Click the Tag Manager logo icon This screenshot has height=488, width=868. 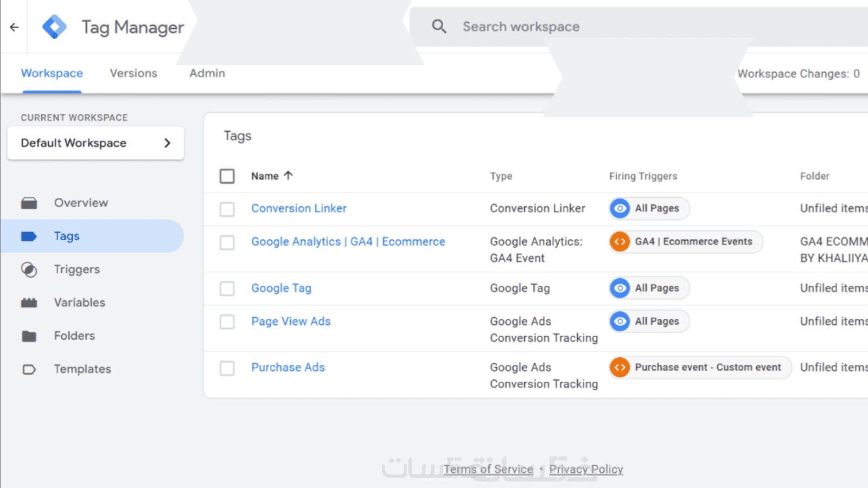(54, 27)
